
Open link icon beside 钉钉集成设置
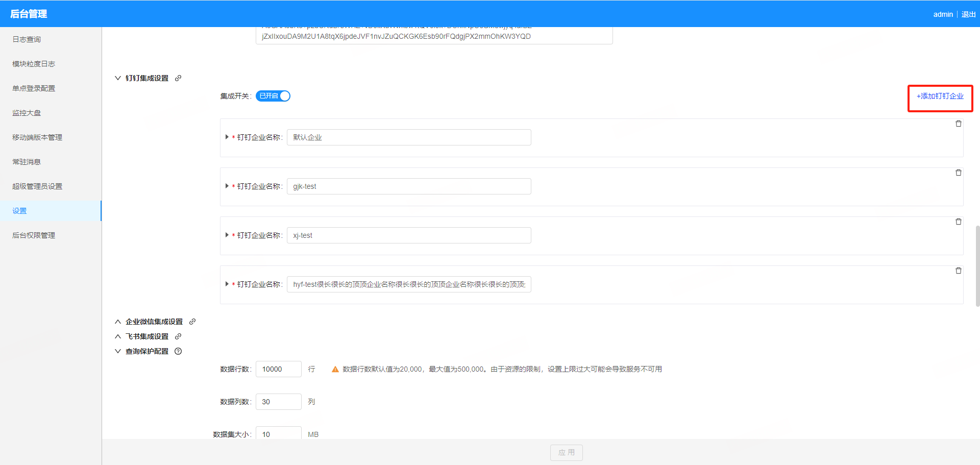click(x=178, y=78)
